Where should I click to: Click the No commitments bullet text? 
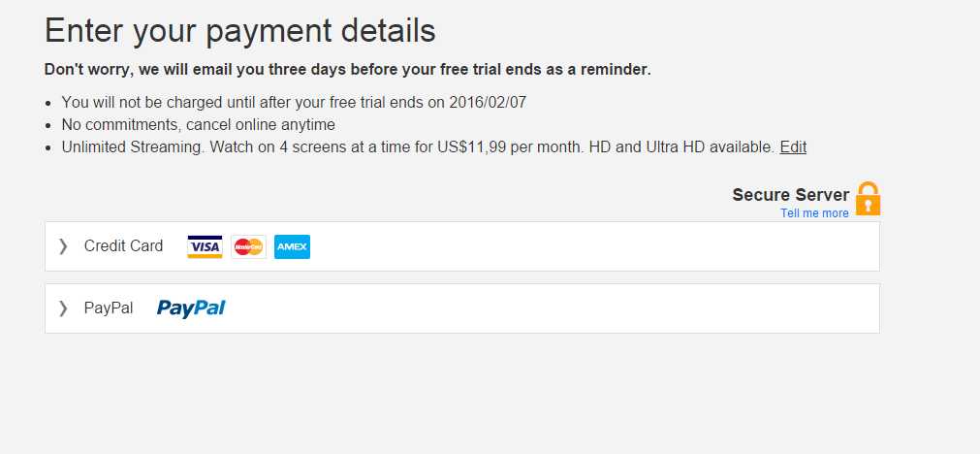click(198, 124)
